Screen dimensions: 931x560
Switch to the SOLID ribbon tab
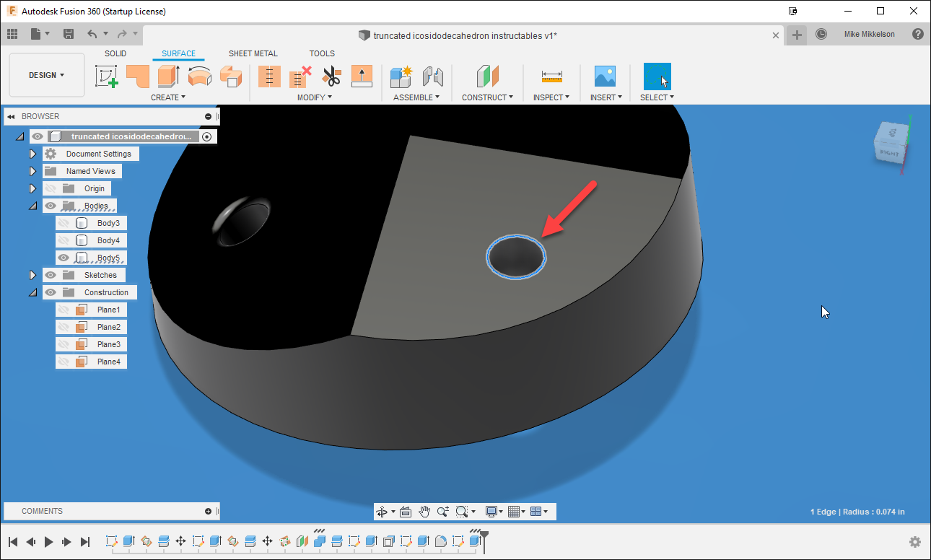tap(115, 53)
